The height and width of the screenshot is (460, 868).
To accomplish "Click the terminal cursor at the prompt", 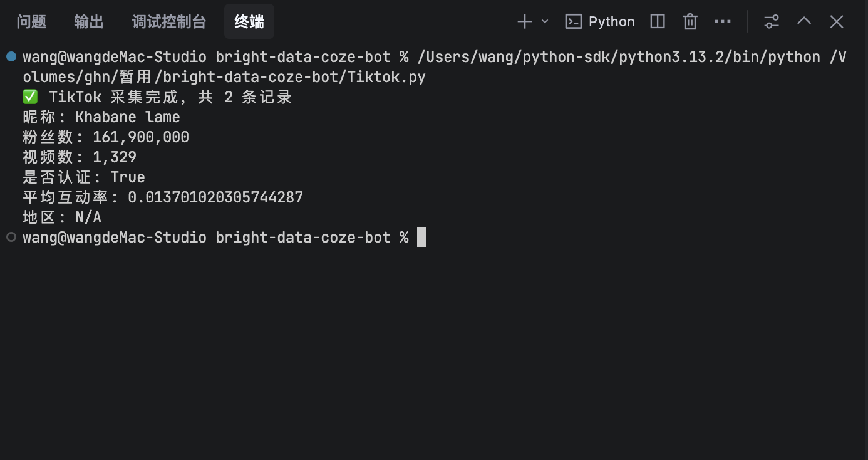I will pos(421,237).
